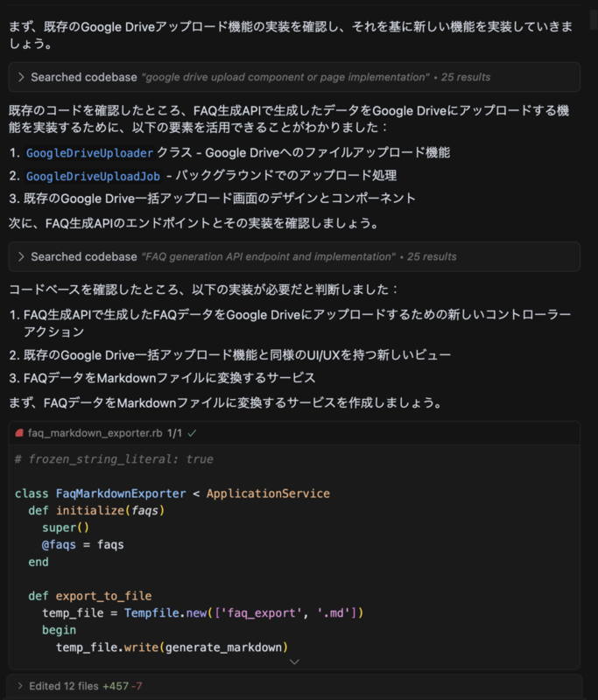The height and width of the screenshot is (700, 598).
Task: Click the 'class FaqMarkdownExporter' code line
Action: (172, 493)
